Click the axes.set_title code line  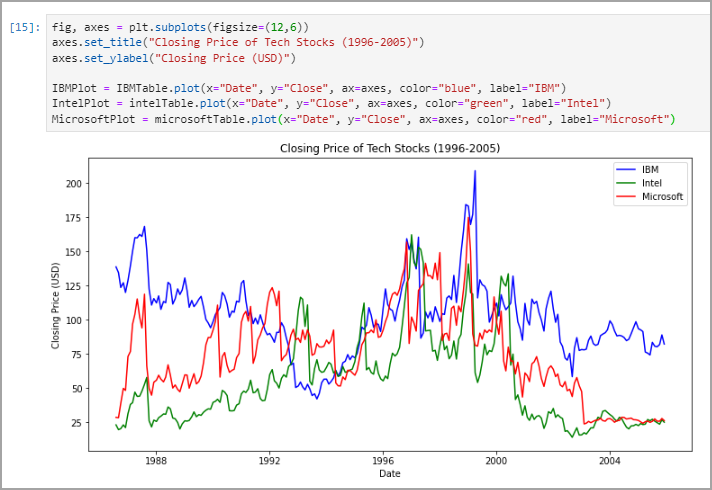point(238,42)
